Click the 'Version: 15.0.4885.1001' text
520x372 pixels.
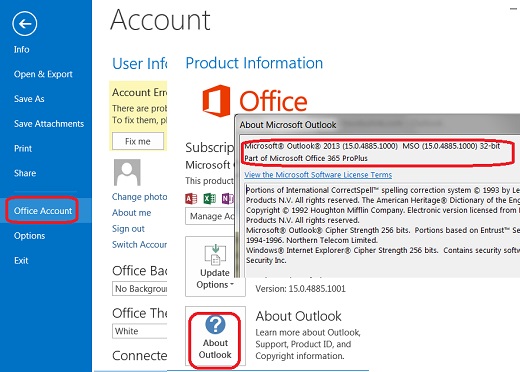300,289
